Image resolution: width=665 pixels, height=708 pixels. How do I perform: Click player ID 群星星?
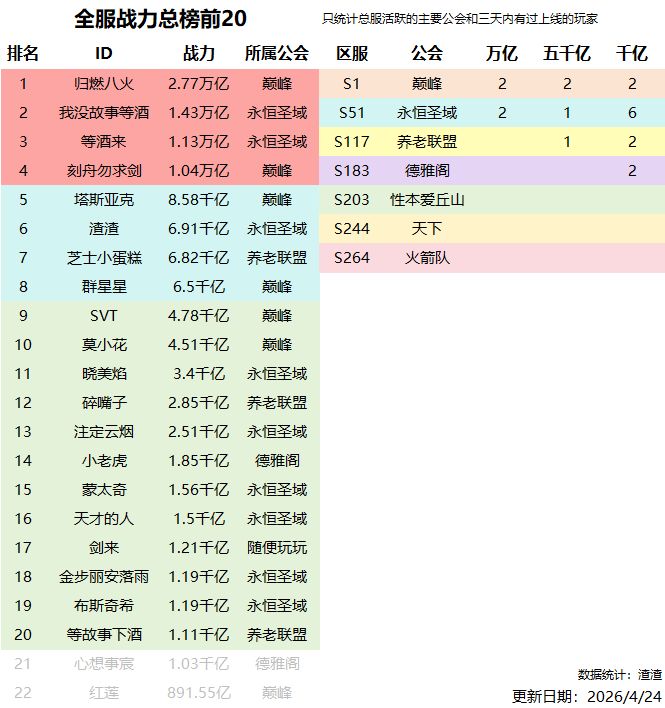pos(104,287)
